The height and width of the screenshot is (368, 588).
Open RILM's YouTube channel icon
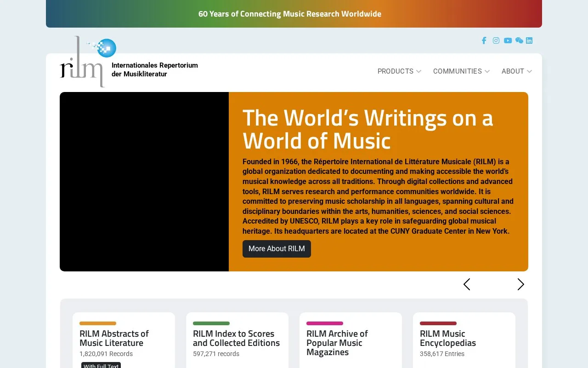[508, 40]
